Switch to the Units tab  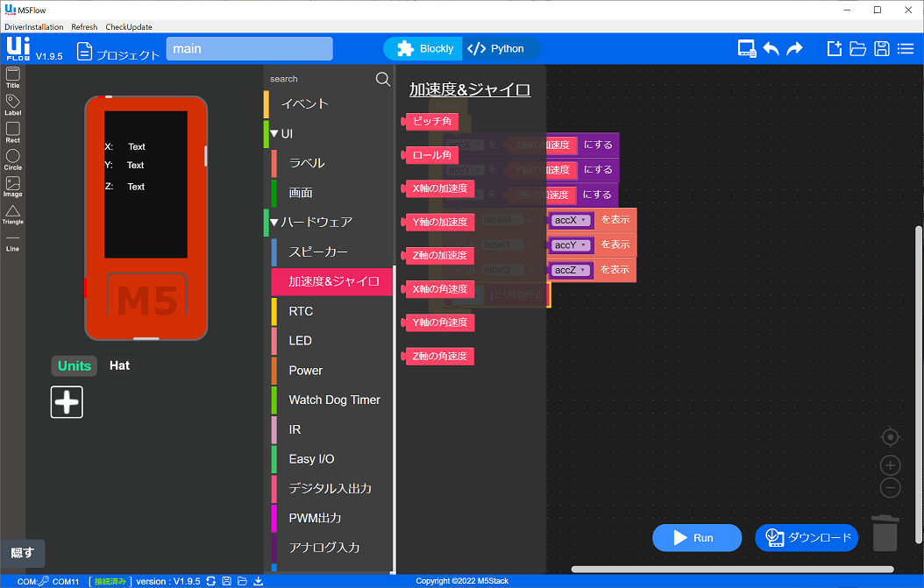pos(75,366)
